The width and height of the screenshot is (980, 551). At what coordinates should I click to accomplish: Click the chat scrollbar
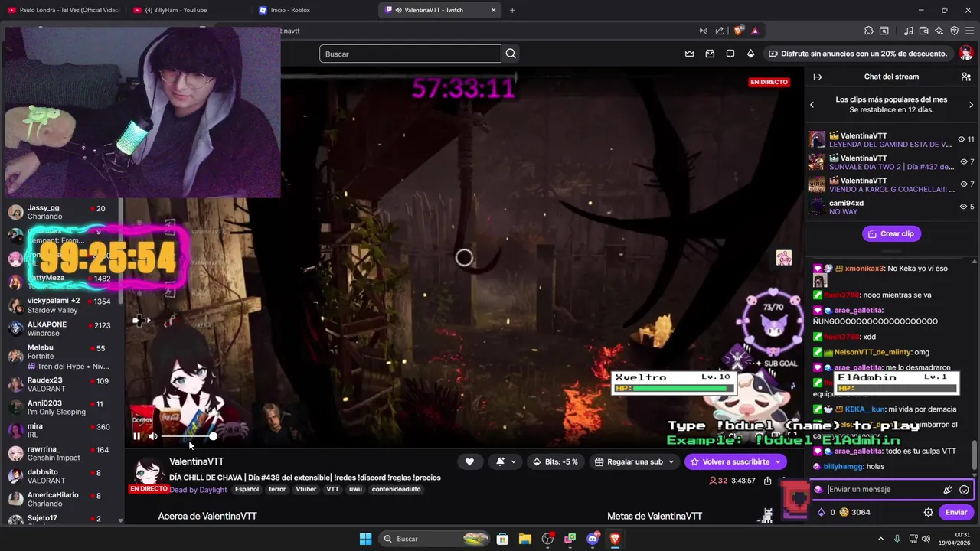click(x=975, y=455)
